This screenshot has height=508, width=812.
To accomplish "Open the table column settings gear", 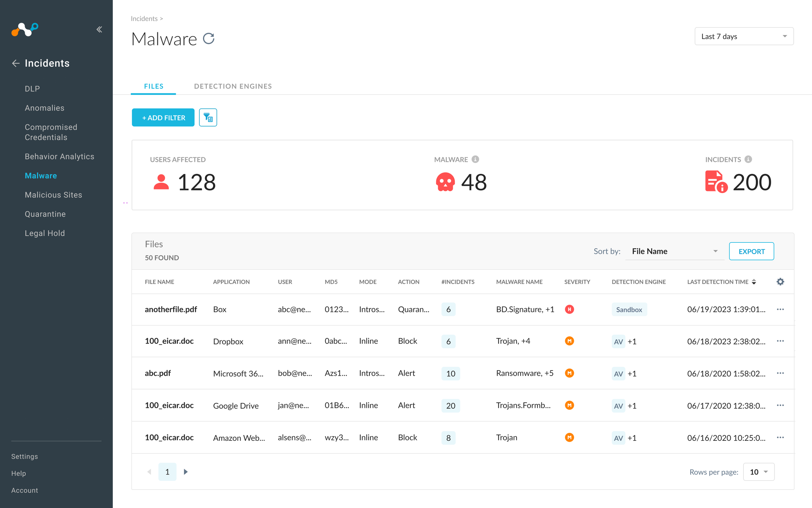I will [x=780, y=281].
